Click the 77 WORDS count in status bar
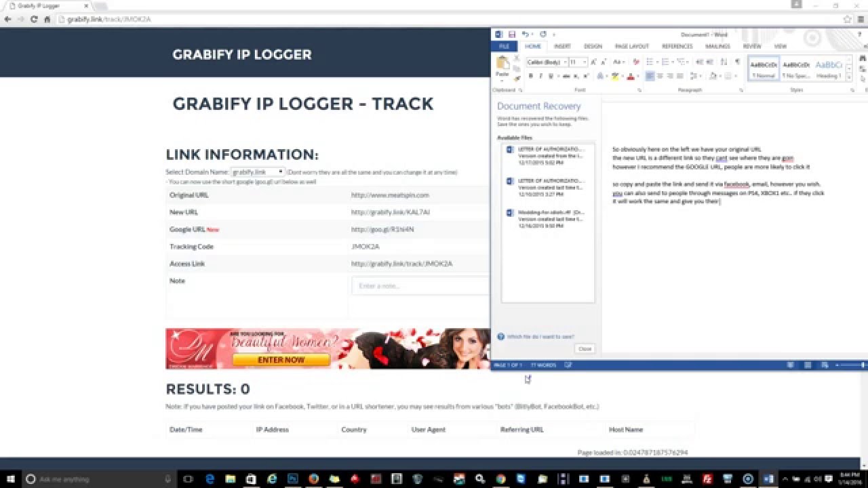 pyautogui.click(x=543, y=365)
